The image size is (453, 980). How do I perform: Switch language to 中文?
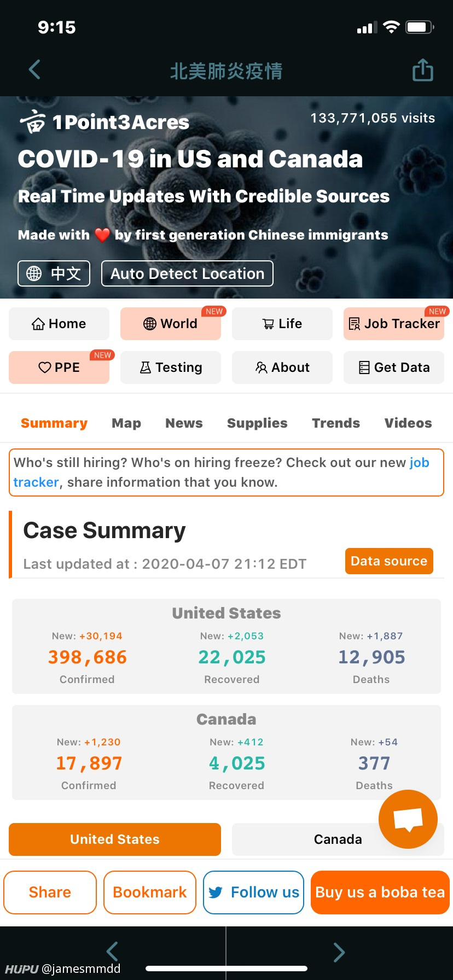(54, 273)
